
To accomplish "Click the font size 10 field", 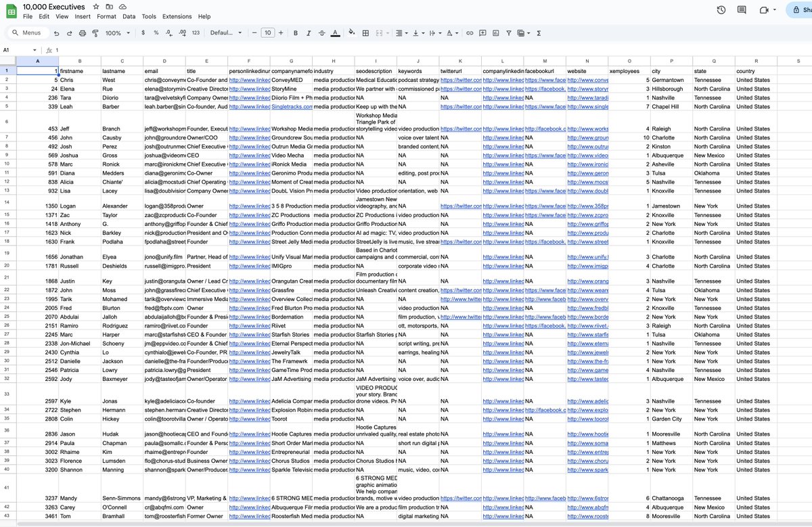I will pyautogui.click(x=268, y=32).
